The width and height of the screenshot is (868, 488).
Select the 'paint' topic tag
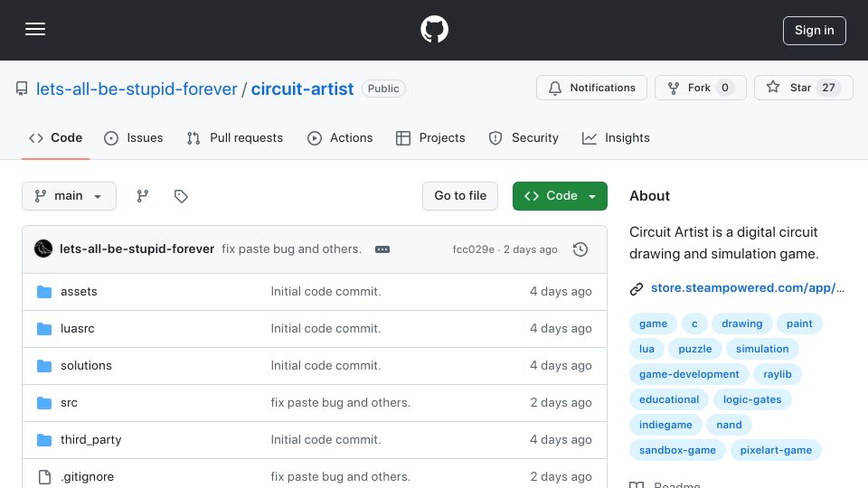click(799, 324)
